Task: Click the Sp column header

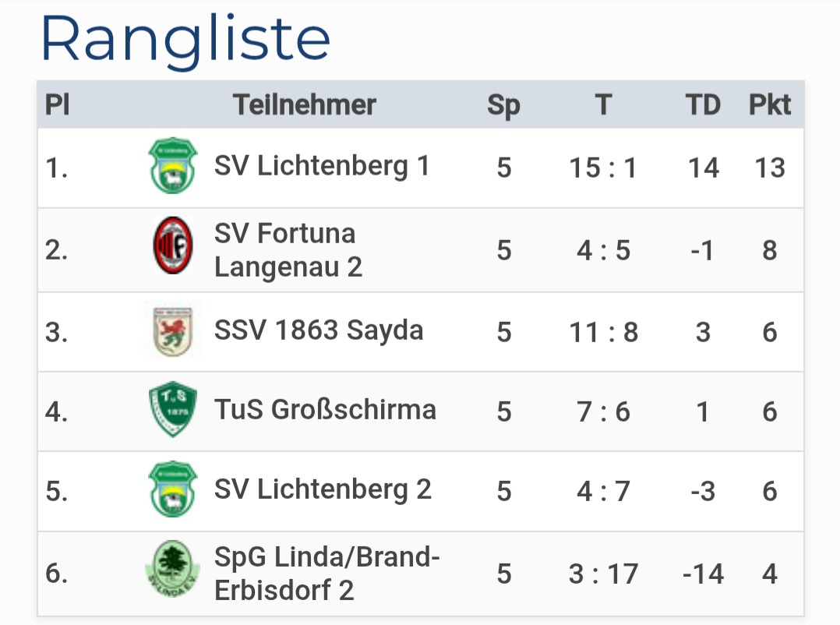Action: point(503,104)
